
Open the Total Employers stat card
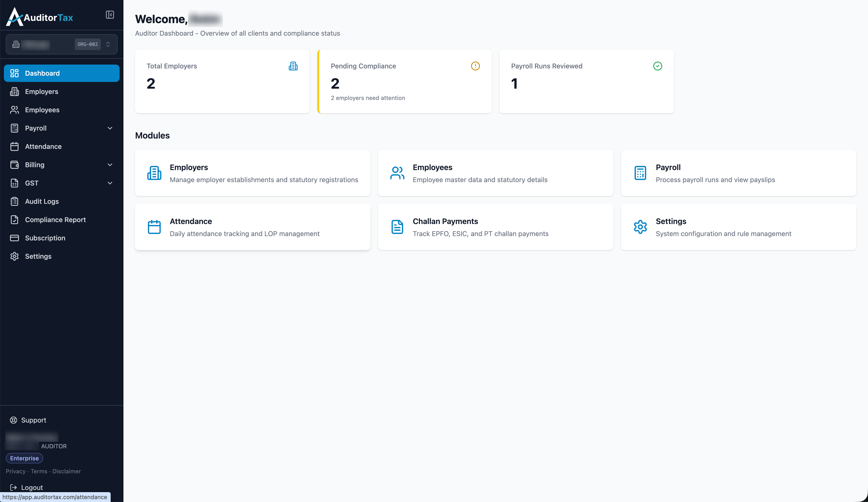(222, 81)
